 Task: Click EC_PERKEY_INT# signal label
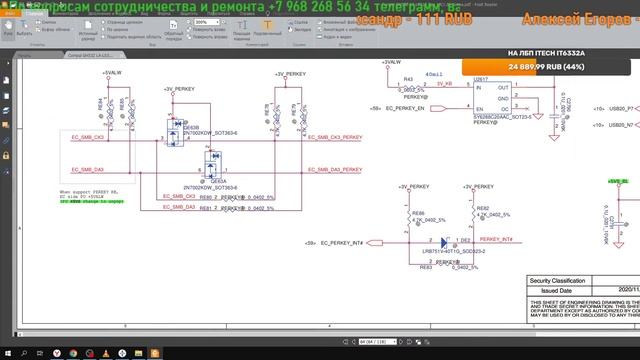pyautogui.click(x=342, y=243)
